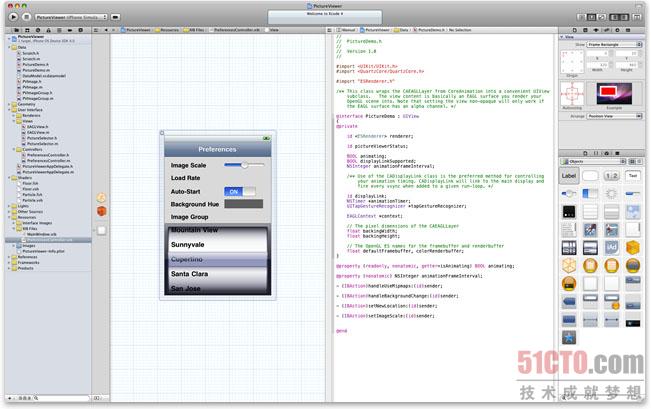Select the Slider object in the library
651x409 pixels.
[568, 193]
